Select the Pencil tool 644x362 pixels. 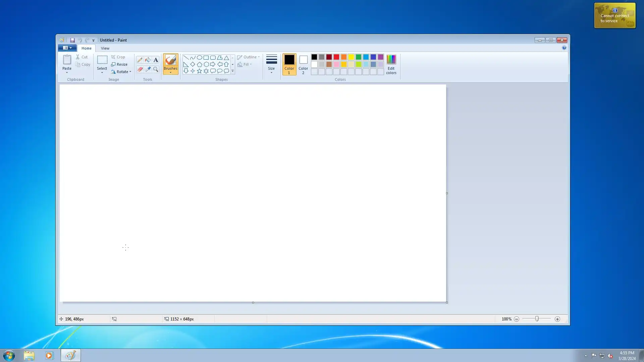click(140, 60)
